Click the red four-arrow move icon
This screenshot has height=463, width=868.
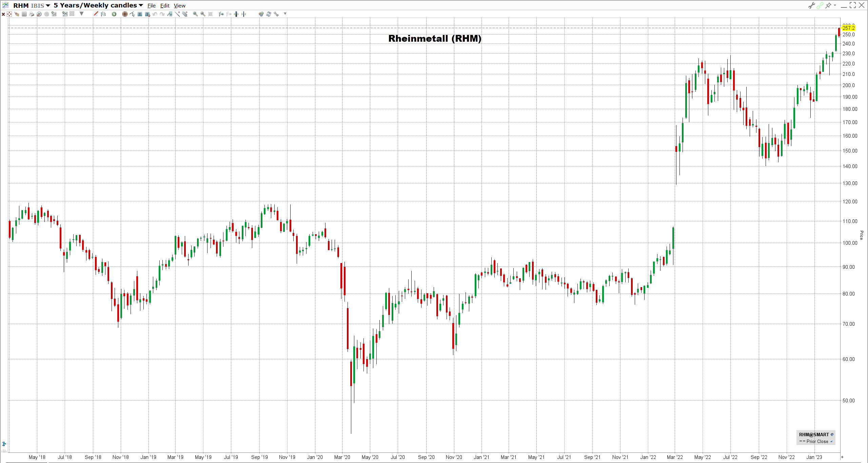pos(9,14)
